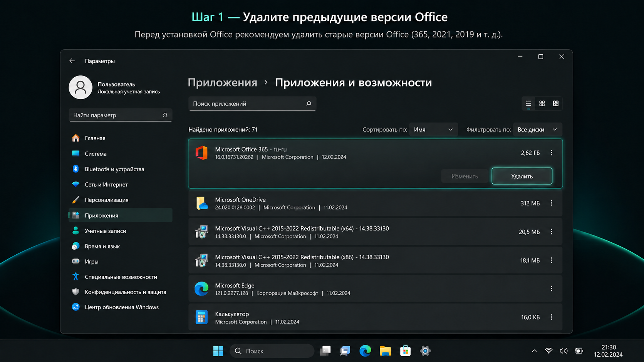Open the battery tray icon
This screenshot has height=362, width=644.
tap(579, 351)
